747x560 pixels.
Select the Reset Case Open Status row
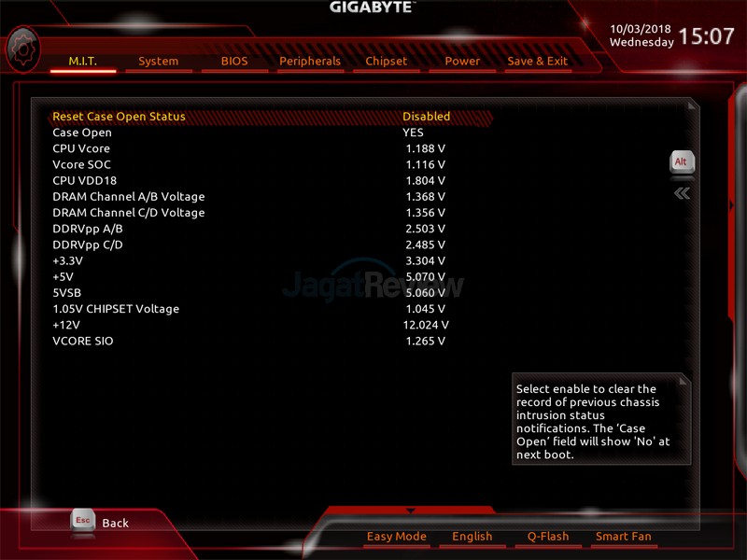tap(119, 117)
